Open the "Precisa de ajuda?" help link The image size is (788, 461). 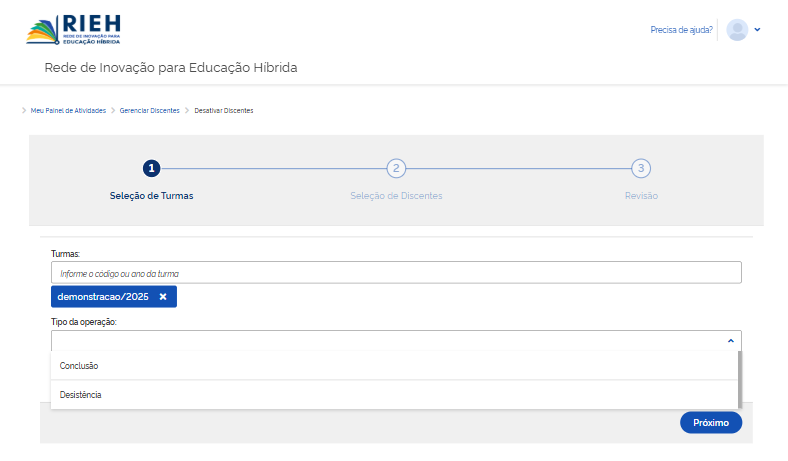tap(681, 30)
